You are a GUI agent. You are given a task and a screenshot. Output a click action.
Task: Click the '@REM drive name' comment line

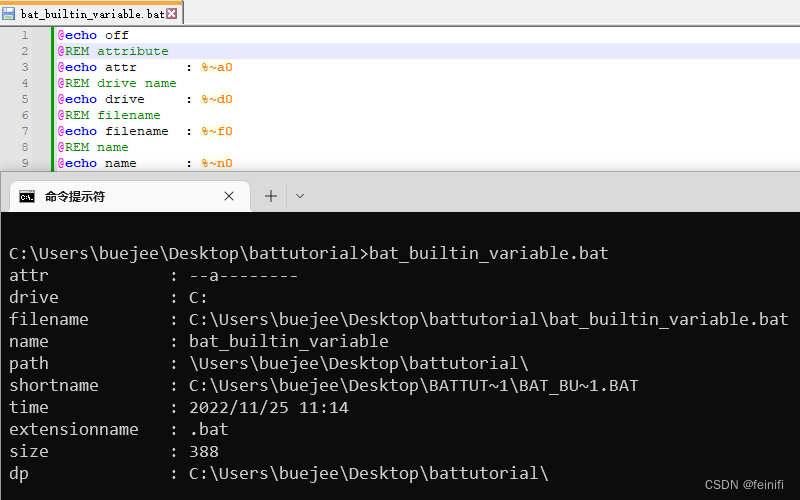[x=117, y=83]
